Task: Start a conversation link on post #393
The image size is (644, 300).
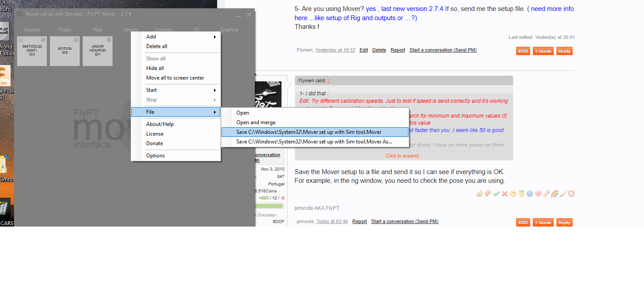Action: [405, 222]
